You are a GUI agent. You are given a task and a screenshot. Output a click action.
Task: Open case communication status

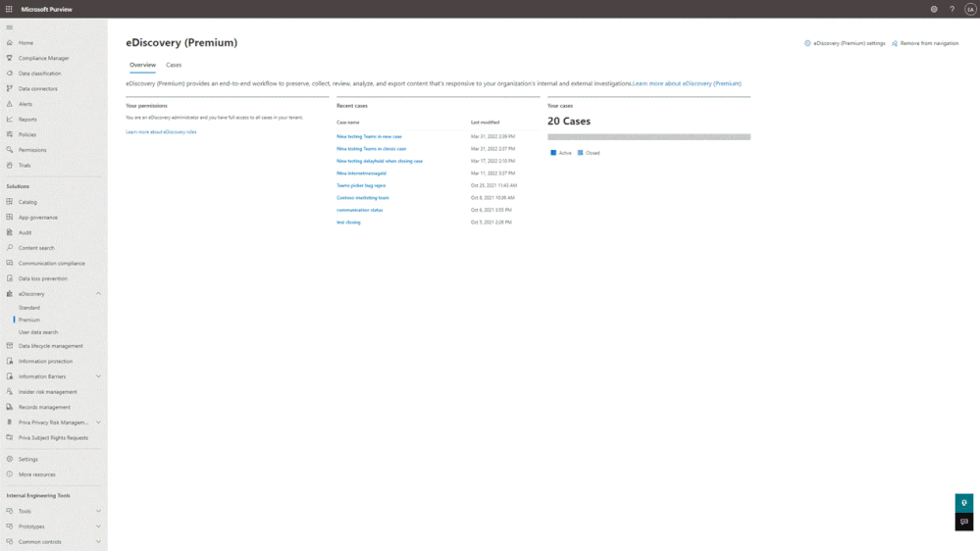pyautogui.click(x=359, y=210)
